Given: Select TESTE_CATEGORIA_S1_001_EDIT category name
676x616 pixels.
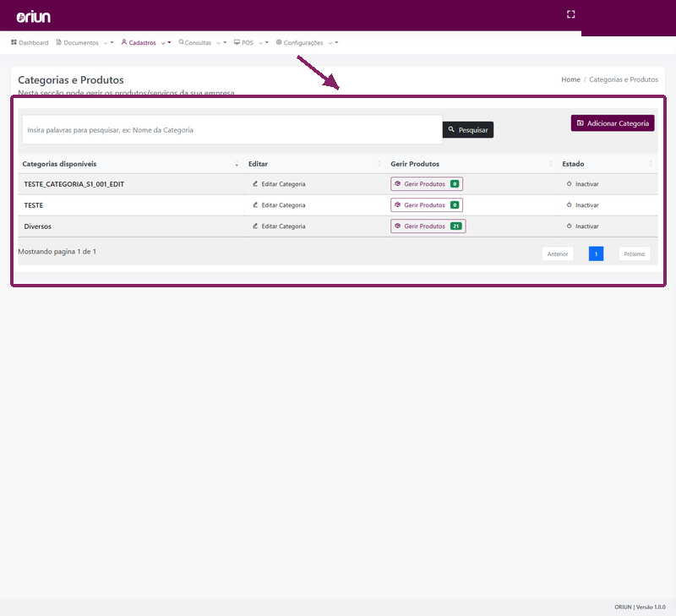Looking at the screenshot, I should tap(74, 184).
